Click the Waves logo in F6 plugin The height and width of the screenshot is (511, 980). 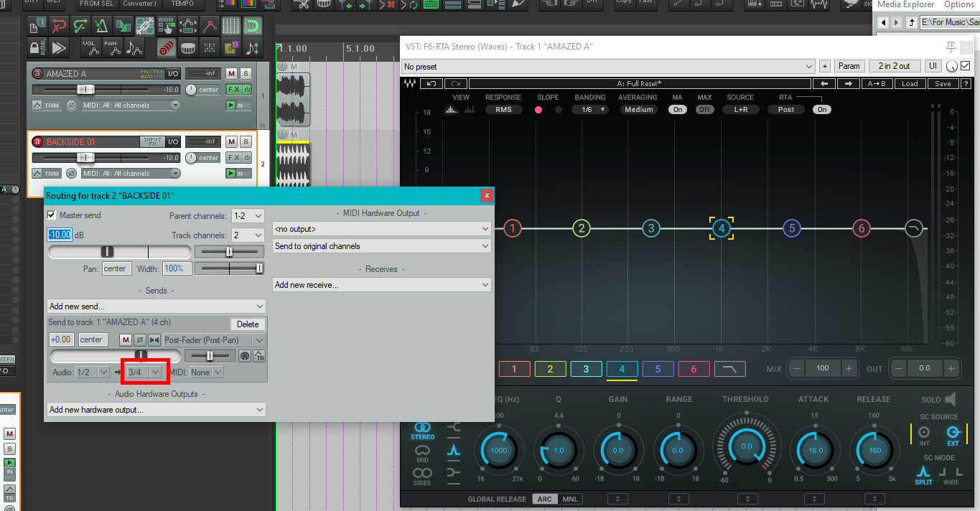[x=409, y=83]
